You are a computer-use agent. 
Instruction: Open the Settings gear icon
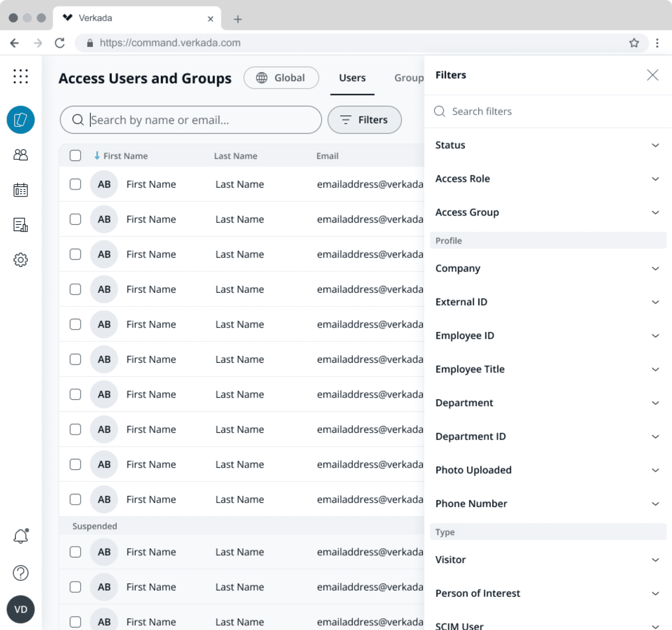20,260
